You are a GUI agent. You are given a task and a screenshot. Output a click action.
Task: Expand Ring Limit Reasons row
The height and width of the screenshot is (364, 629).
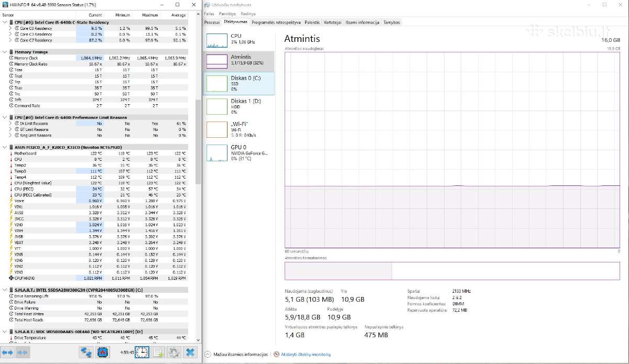(10, 135)
